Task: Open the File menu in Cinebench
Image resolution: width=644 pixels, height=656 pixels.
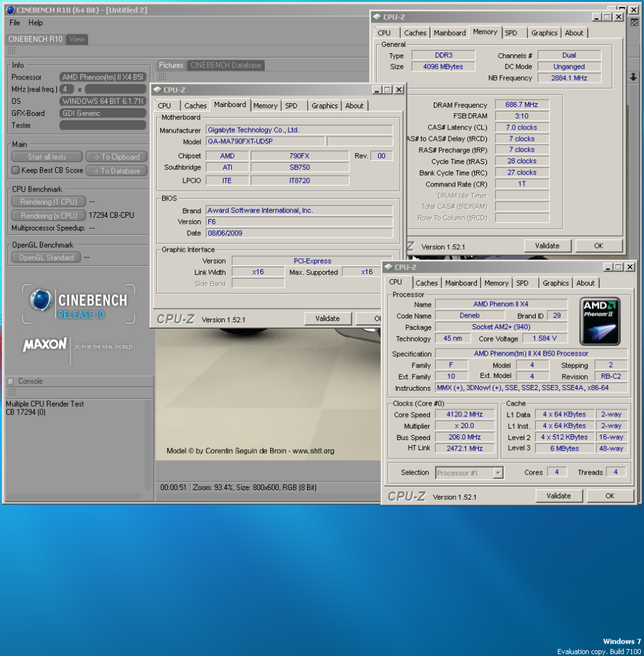Action: 14,23
